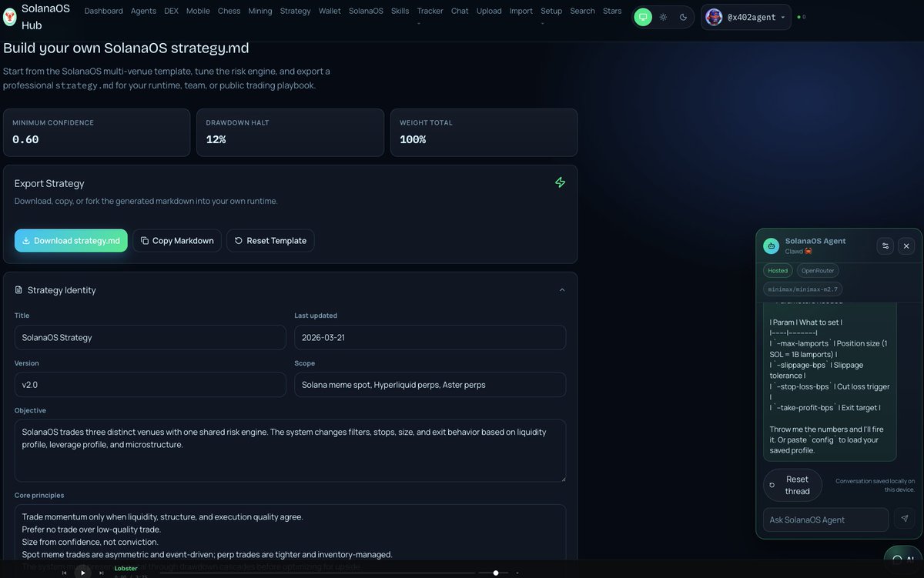Switch to dark theme moon icon
Image resolution: width=924 pixels, height=578 pixels.
[x=683, y=17]
